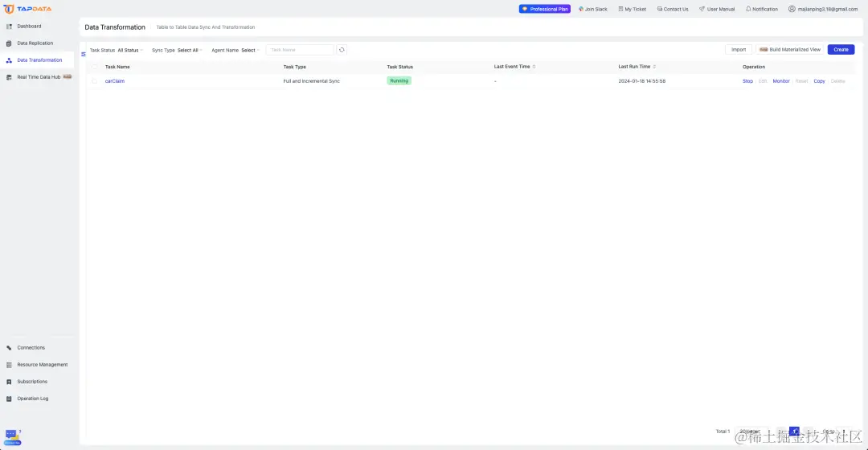The height and width of the screenshot is (450, 868).
Task: Open the carClaim task link
Action: 115,81
